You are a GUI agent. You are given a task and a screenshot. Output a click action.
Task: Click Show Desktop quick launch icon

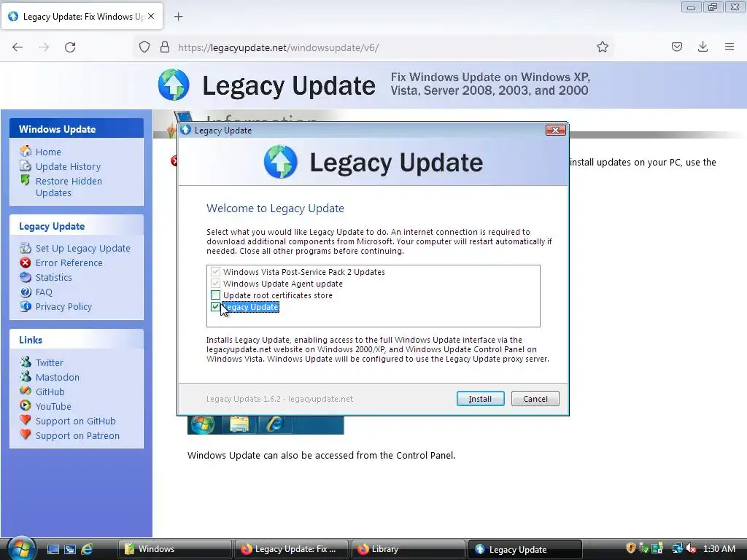53,549
